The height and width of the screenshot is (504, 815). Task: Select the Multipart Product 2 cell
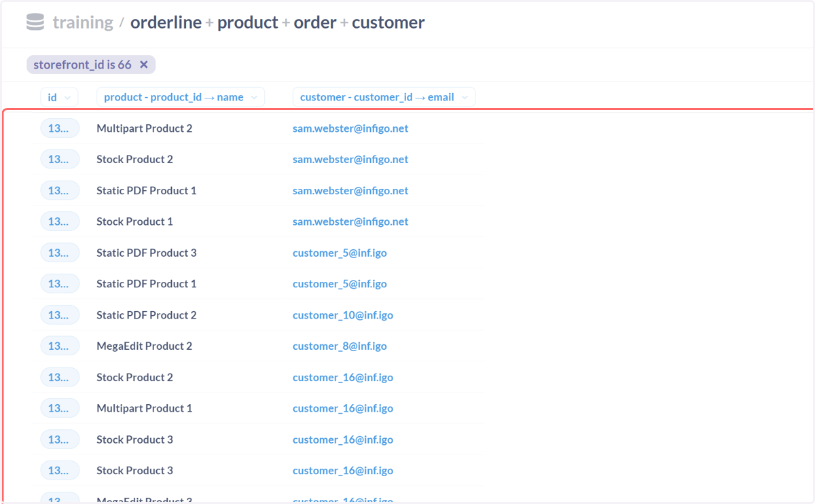(144, 128)
